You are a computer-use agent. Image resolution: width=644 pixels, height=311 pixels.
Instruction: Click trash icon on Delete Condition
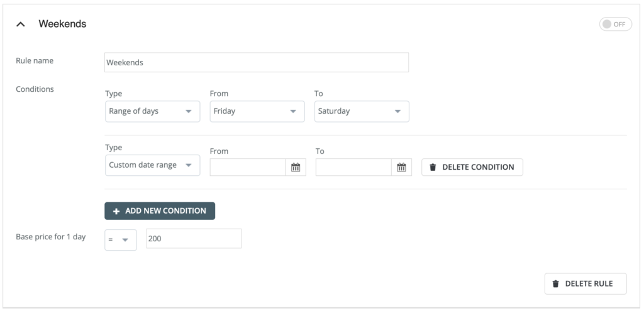coord(433,167)
